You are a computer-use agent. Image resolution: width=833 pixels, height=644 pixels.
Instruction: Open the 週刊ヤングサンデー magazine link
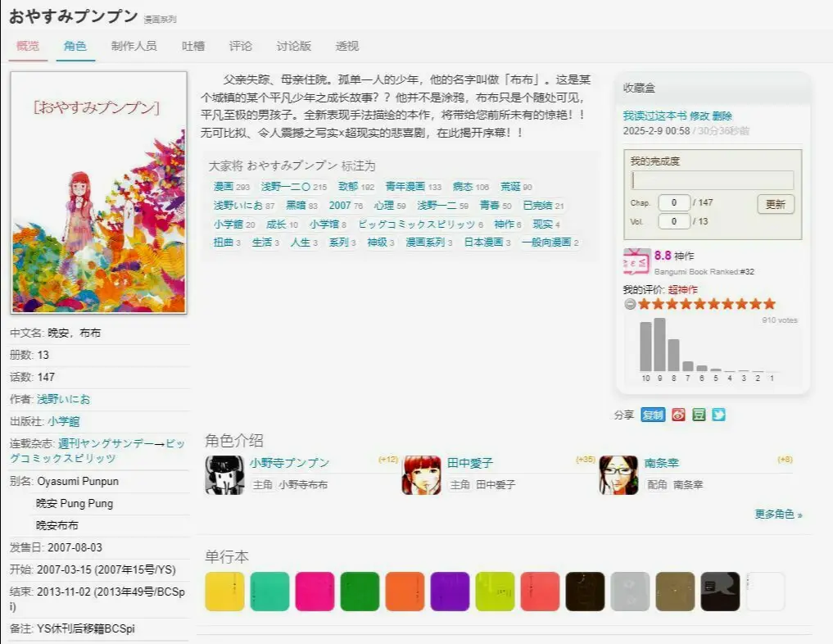pyautogui.click(x=106, y=443)
